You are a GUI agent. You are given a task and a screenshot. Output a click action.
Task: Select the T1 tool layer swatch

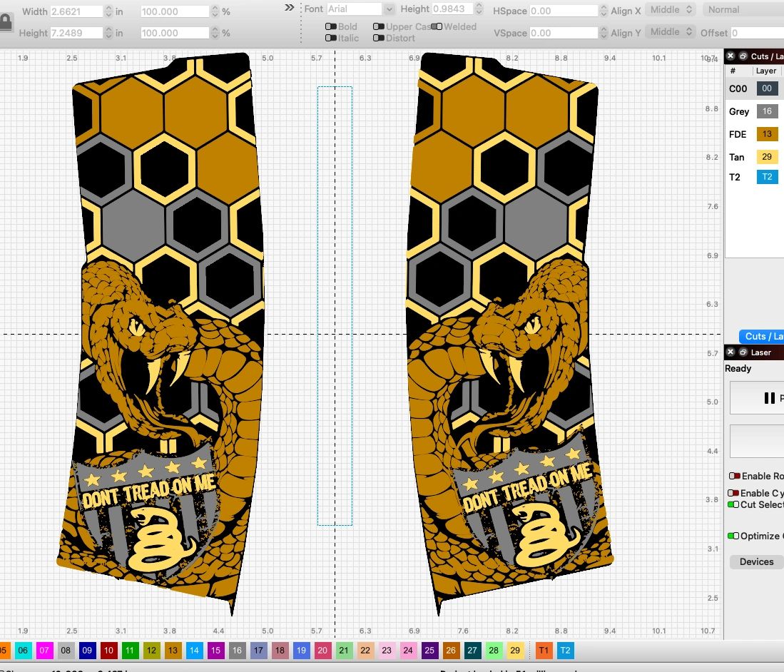click(x=544, y=650)
